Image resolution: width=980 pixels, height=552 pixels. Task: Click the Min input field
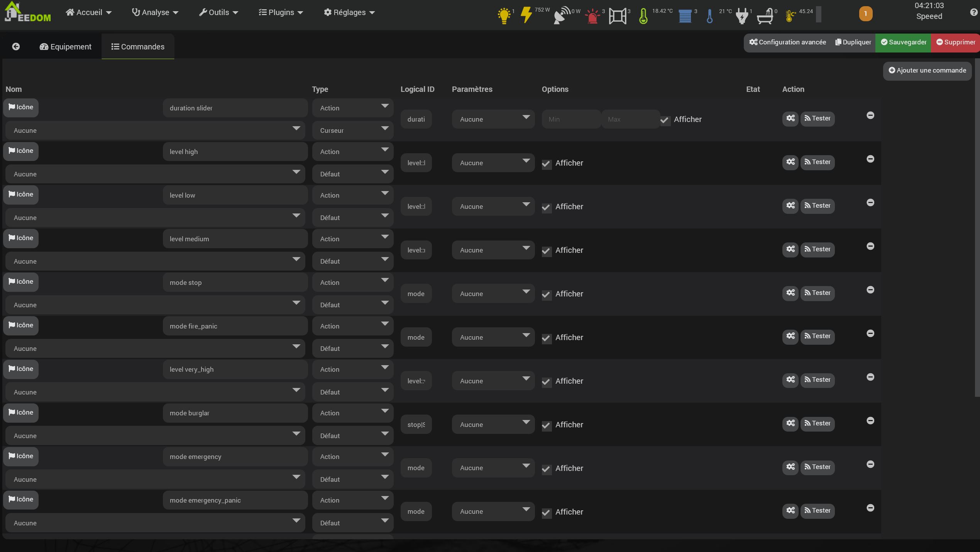[570, 119]
